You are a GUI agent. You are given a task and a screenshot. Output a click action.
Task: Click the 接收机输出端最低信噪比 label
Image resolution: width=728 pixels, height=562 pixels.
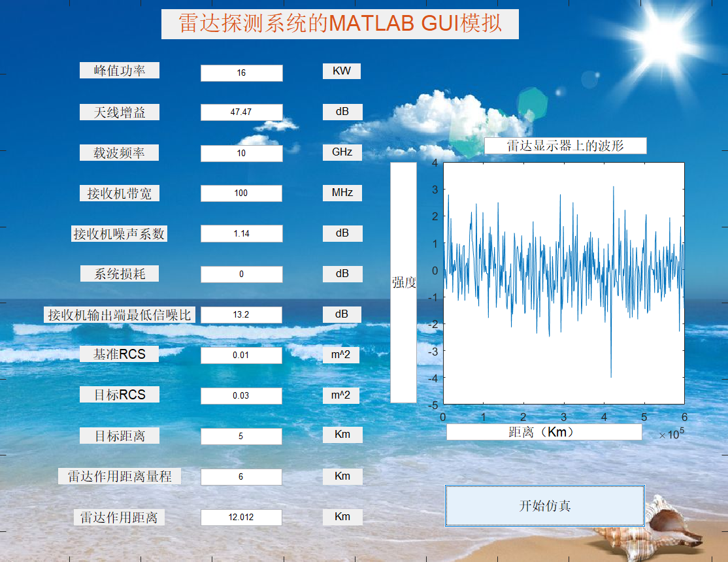[x=120, y=314]
